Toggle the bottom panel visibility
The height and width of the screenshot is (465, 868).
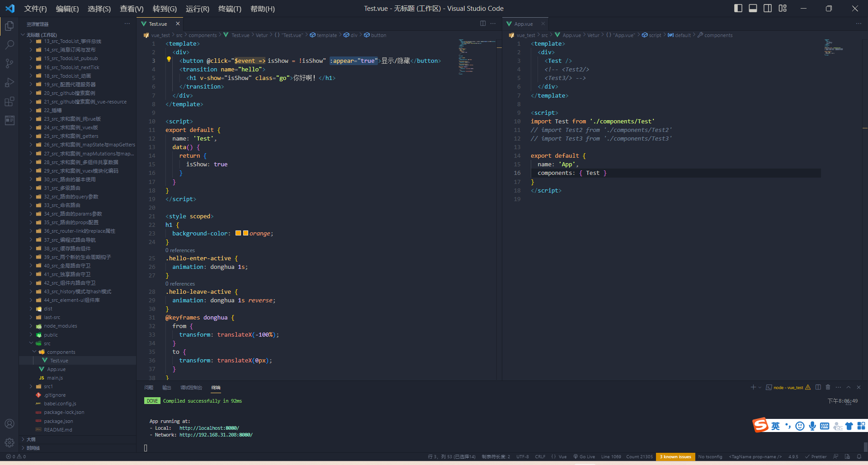tap(753, 8)
